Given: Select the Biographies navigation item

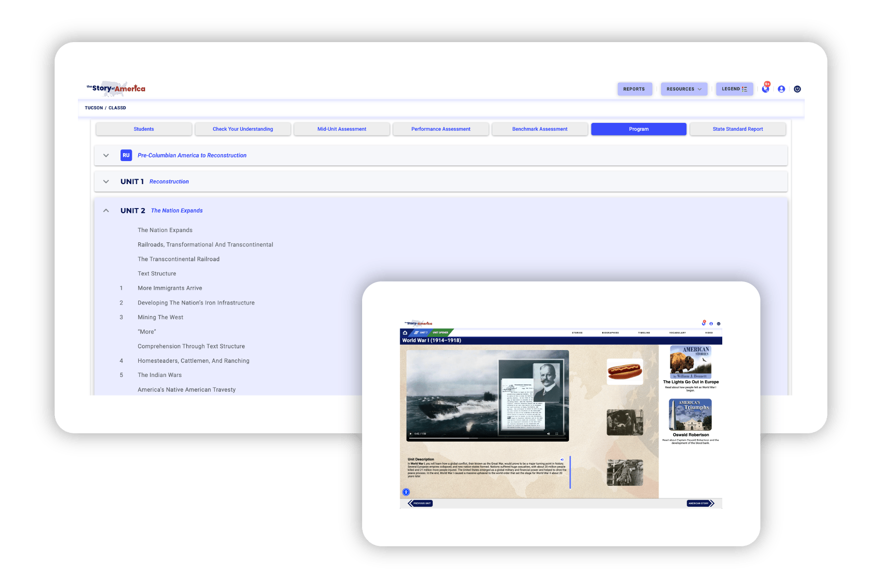Looking at the screenshot, I should click(611, 332).
